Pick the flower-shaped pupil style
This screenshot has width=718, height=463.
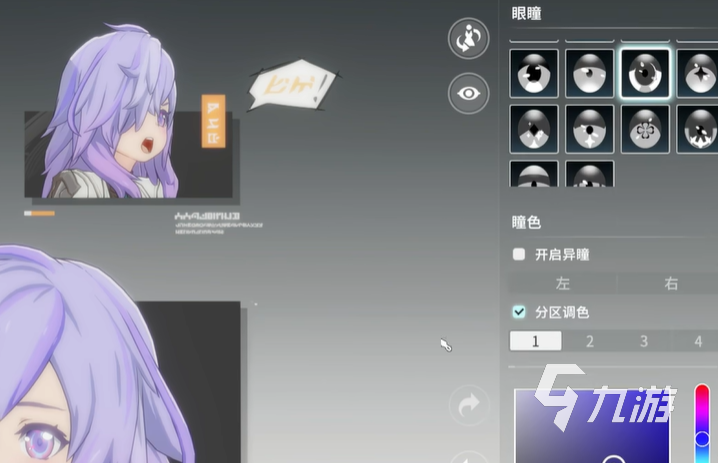tap(645, 129)
